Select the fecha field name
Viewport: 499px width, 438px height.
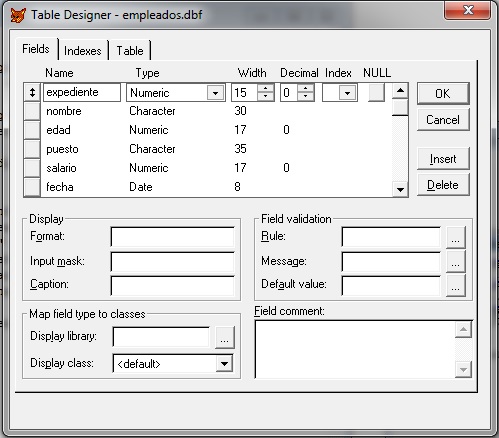60,187
